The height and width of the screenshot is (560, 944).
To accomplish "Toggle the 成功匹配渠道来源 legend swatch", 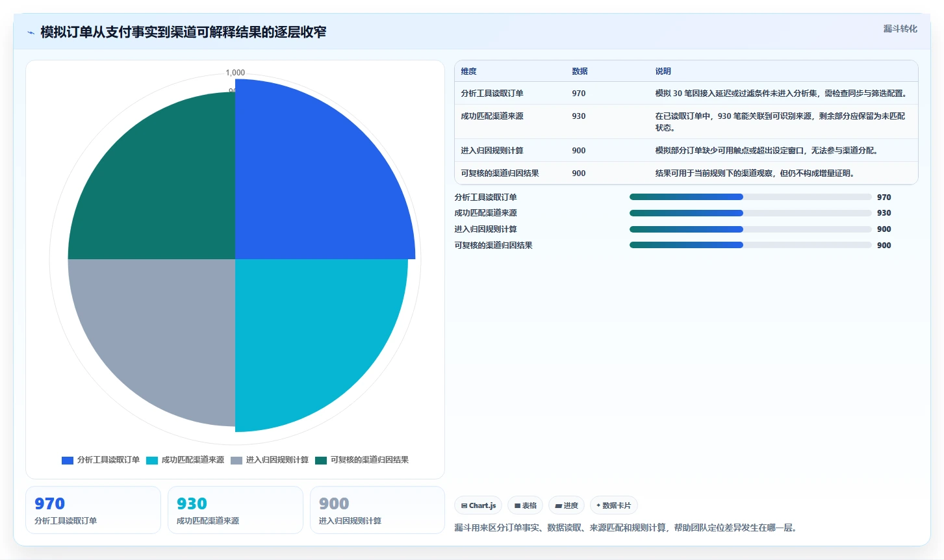I will coord(152,460).
